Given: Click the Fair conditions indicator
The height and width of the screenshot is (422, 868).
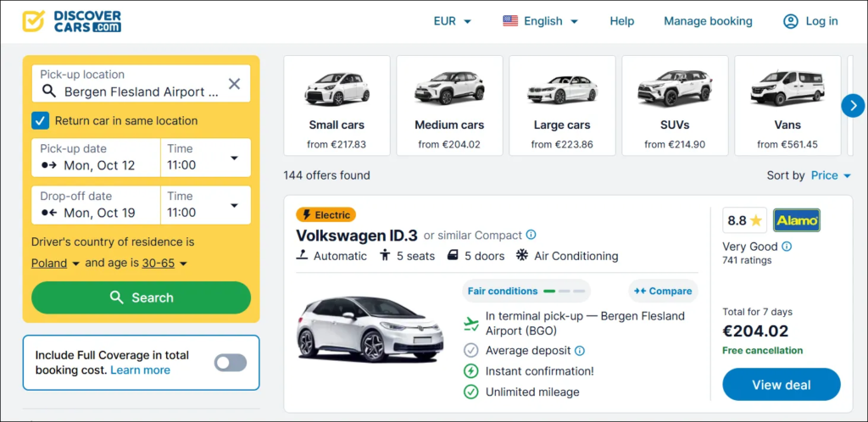Looking at the screenshot, I should pyautogui.click(x=526, y=291).
